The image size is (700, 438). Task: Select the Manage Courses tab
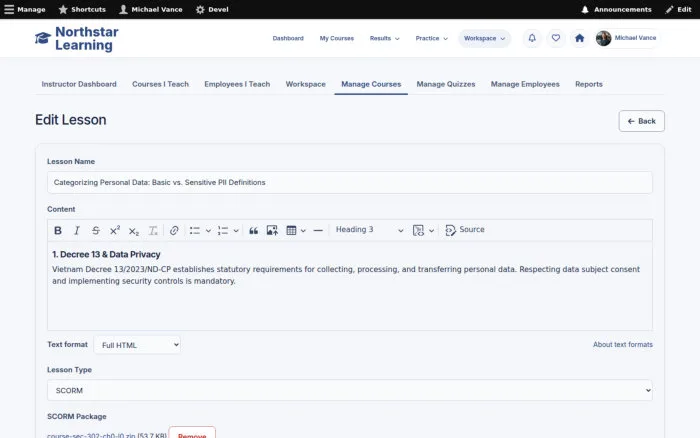pyautogui.click(x=371, y=84)
